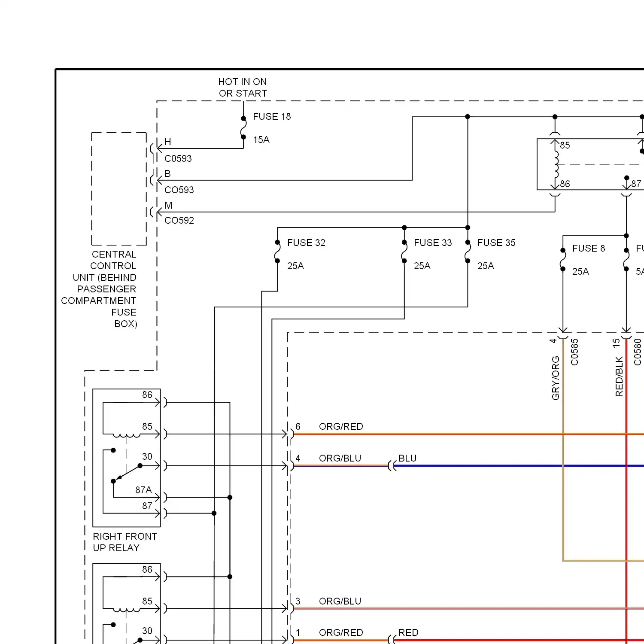644x644 pixels.
Task: Click the 'FUSE 33' label
Action: point(433,243)
